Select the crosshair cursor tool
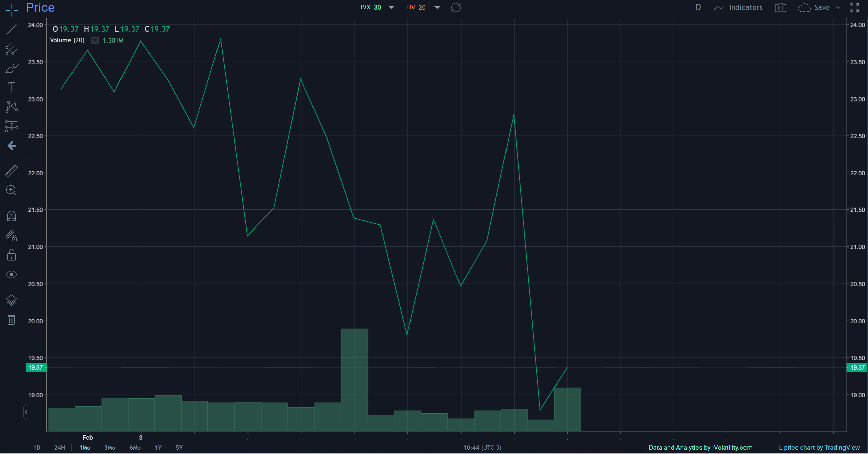Screen dimensions: 868x454 pos(11,10)
